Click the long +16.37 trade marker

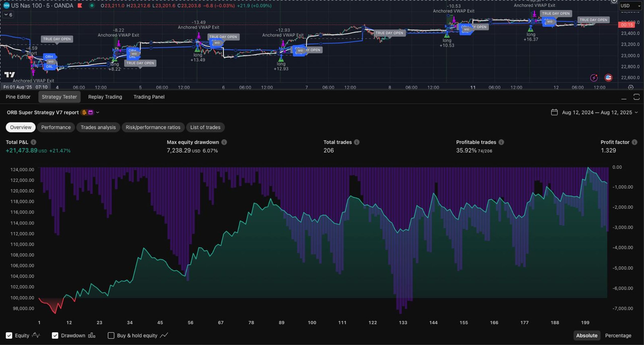[531, 37]
